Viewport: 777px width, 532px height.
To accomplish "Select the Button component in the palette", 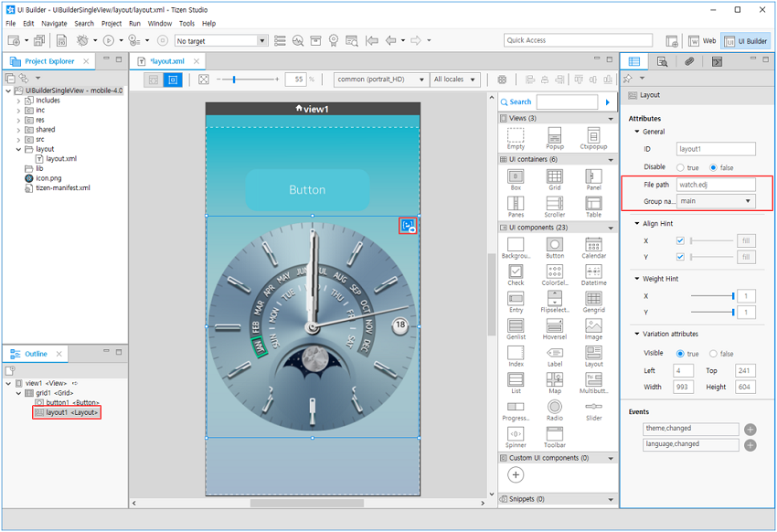I will 554,245.
